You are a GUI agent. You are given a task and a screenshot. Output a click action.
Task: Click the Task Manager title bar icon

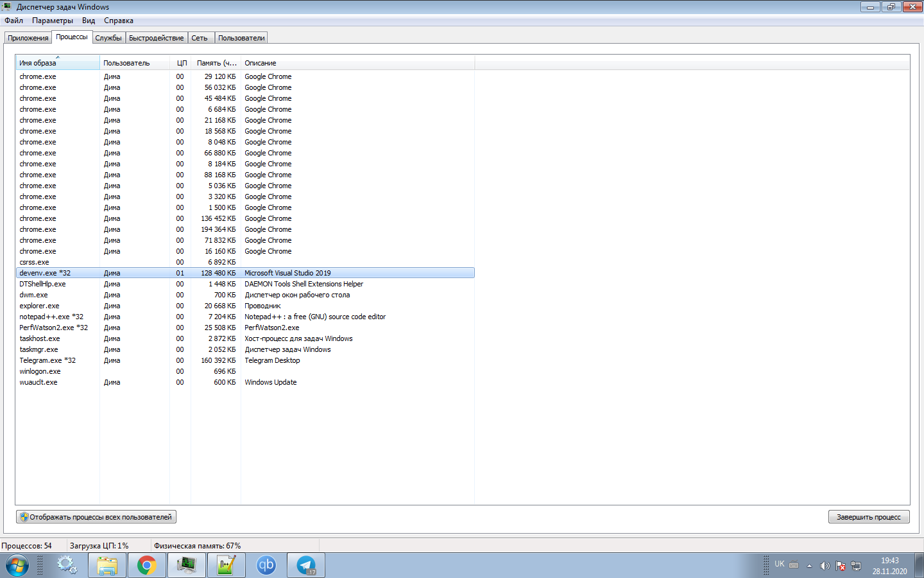click(6, 6)
